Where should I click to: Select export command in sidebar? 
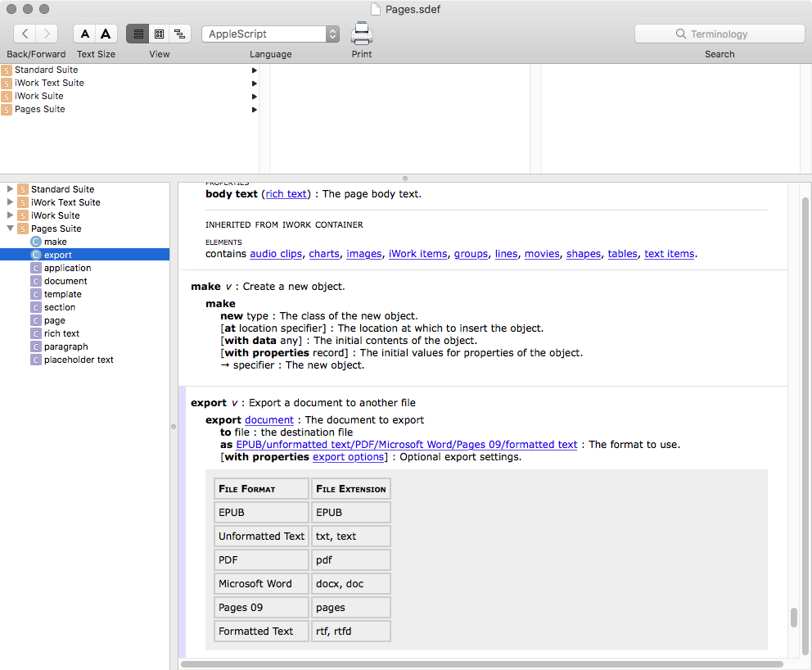[85, 255]
